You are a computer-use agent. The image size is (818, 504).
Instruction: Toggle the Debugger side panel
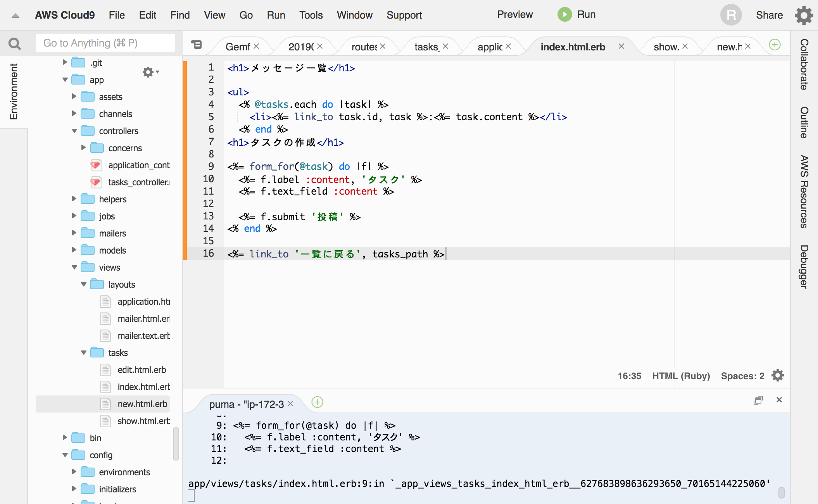coord(804,266)
